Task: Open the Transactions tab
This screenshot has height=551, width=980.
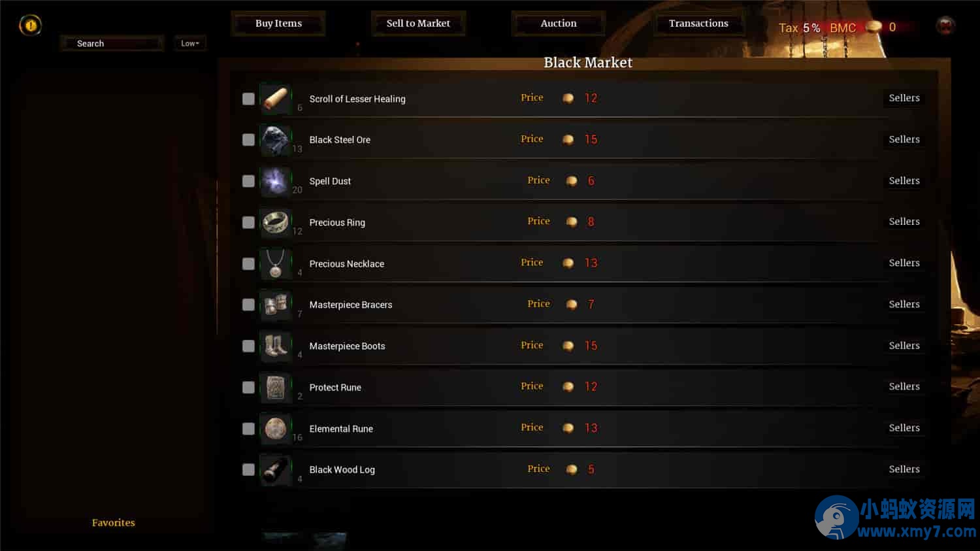Action: [x=698, y=24]
